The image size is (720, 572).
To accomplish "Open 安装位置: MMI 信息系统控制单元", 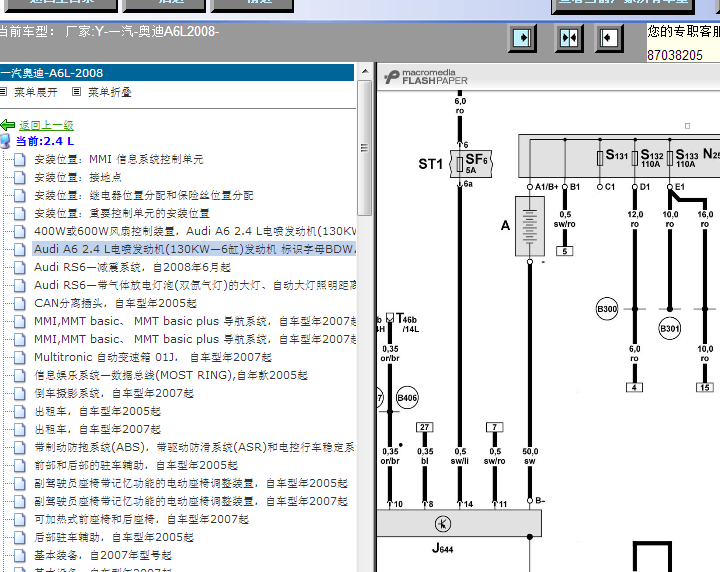I will tap(118, 159).
